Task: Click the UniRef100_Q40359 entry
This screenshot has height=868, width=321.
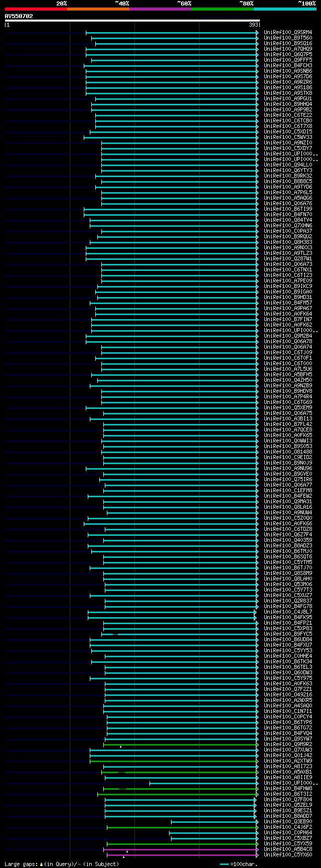Action: pos(288,540)
